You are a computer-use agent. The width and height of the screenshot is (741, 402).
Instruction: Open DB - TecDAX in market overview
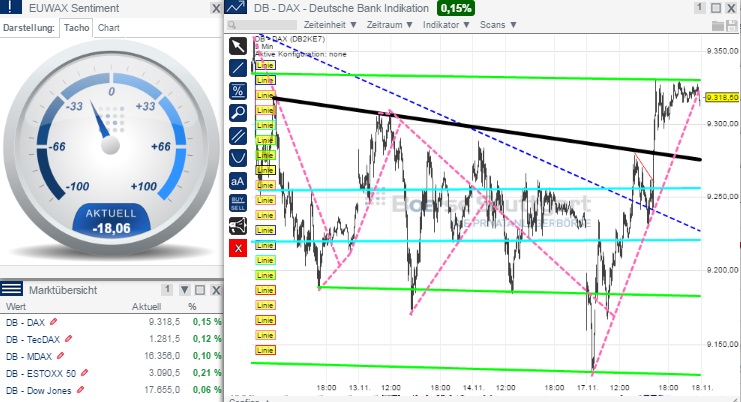coord(33,340)
